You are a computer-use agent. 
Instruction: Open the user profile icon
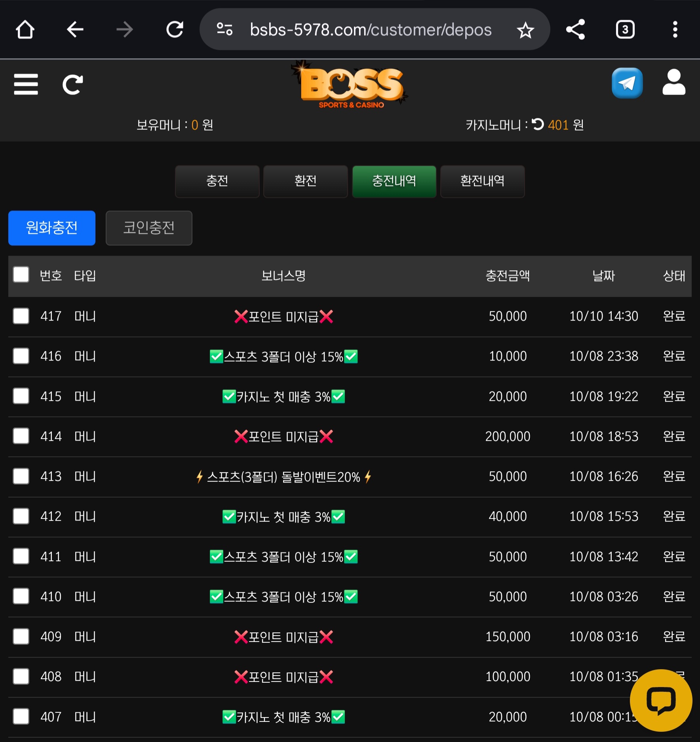pyautogui.click(x=673, y=83)
